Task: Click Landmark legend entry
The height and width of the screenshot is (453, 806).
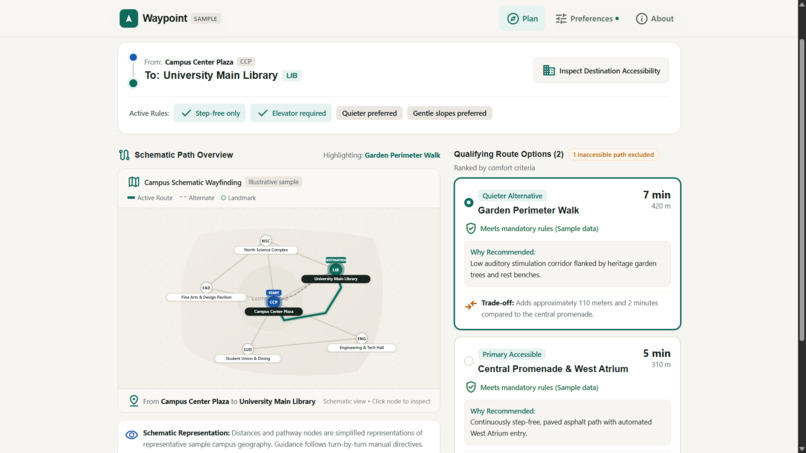Action: (x=238, y=198)
